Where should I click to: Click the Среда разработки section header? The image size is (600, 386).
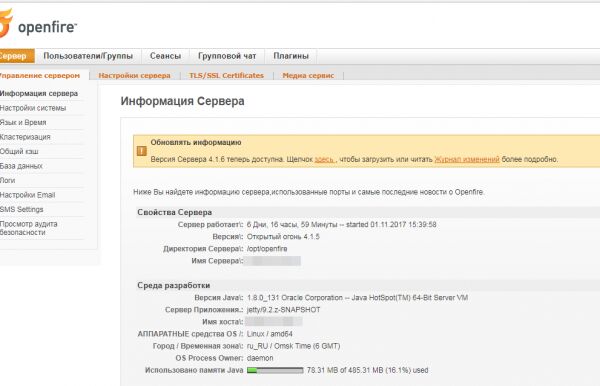tap(173, 285)
